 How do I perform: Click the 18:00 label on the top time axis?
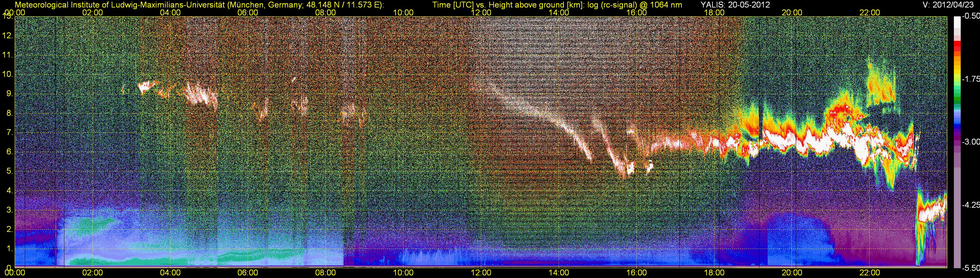coord(714,12)
